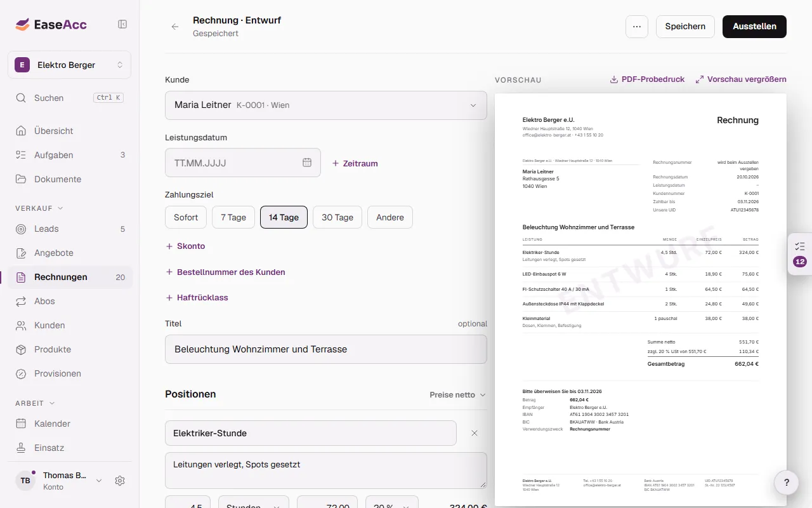Viewport: 812px width, 508px height.
Task: Open the account settings gear icon
Action: 120,481
